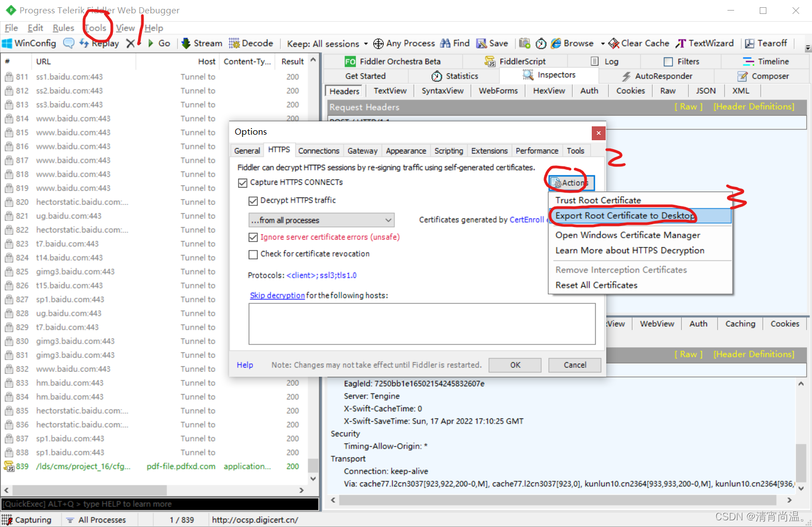Select session 820 hectorstatic.baidu.com row
Screen dimensions: 812x527
point(155,202)
